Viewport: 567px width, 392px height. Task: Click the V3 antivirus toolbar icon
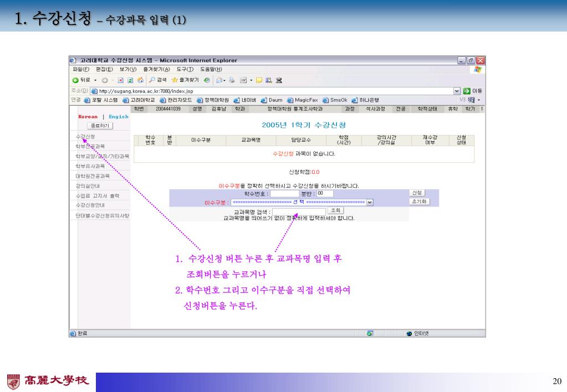point(471,100)
